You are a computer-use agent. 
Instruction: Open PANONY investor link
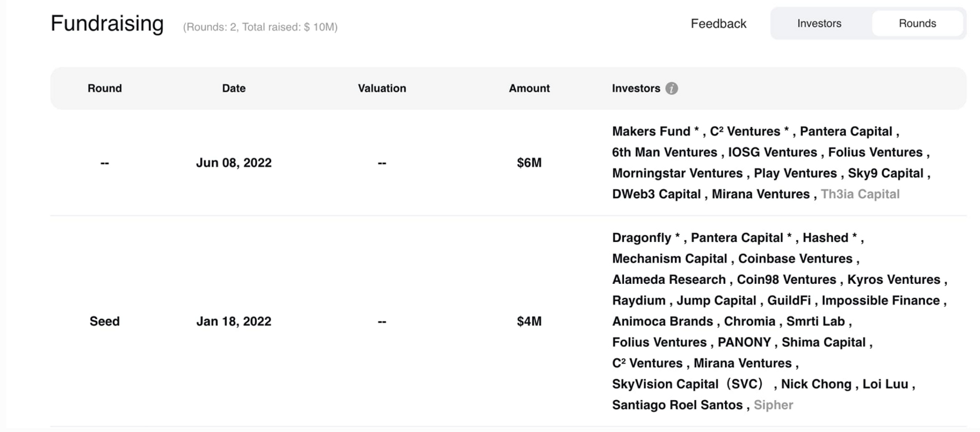click(x=744, y=343)
